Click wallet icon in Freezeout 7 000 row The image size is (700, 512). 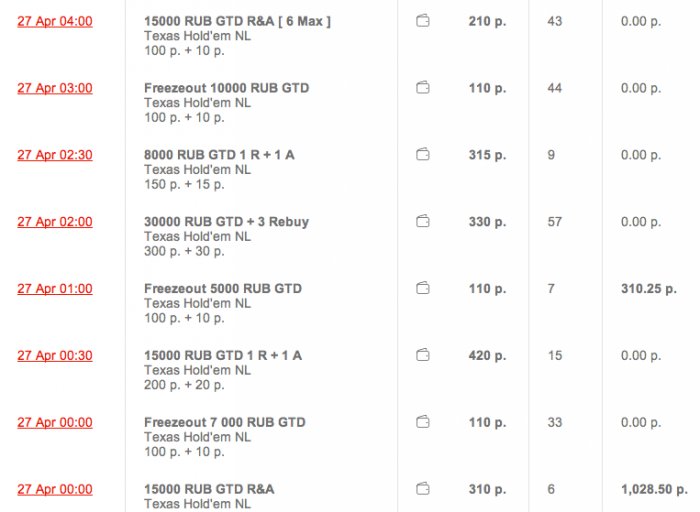422,422
